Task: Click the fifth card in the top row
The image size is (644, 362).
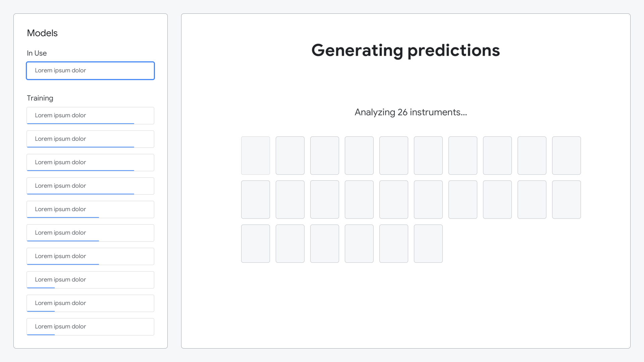Action: 394,156
